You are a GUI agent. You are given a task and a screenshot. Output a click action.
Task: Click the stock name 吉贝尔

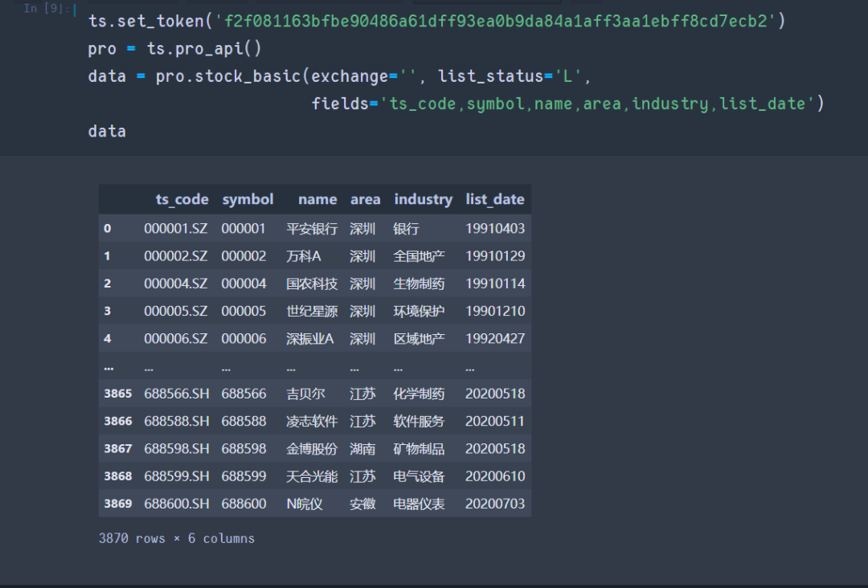point(305,394)
